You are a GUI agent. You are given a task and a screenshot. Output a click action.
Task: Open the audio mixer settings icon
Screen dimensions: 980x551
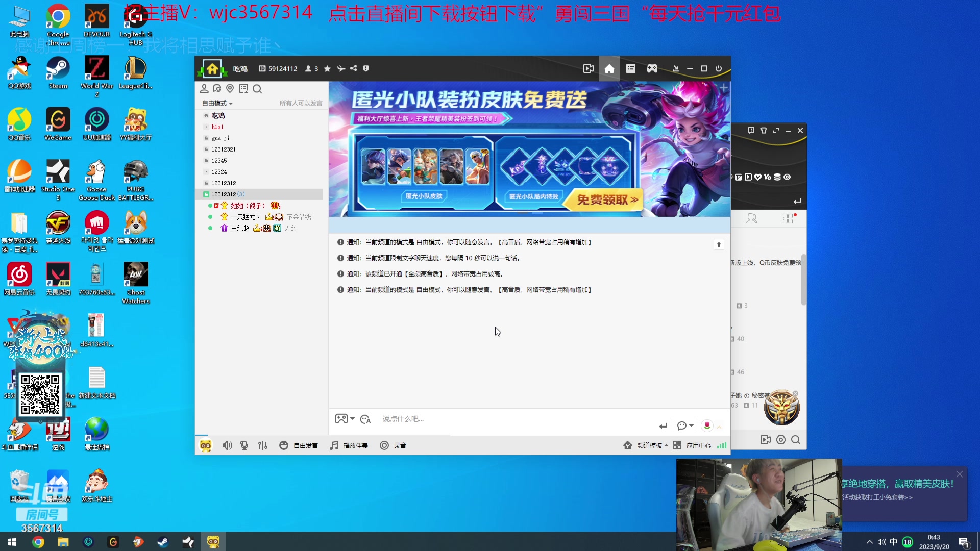click(263, 445)
